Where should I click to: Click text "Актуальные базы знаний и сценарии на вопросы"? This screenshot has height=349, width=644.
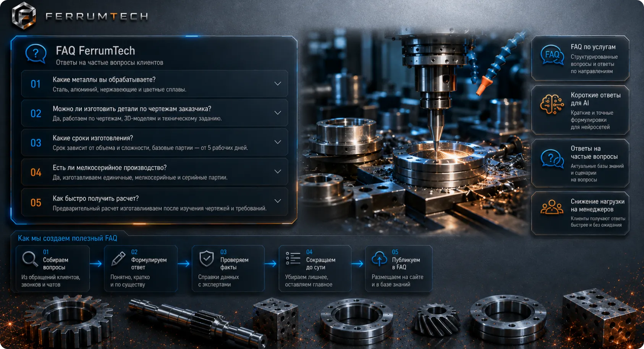pos(597,173)
